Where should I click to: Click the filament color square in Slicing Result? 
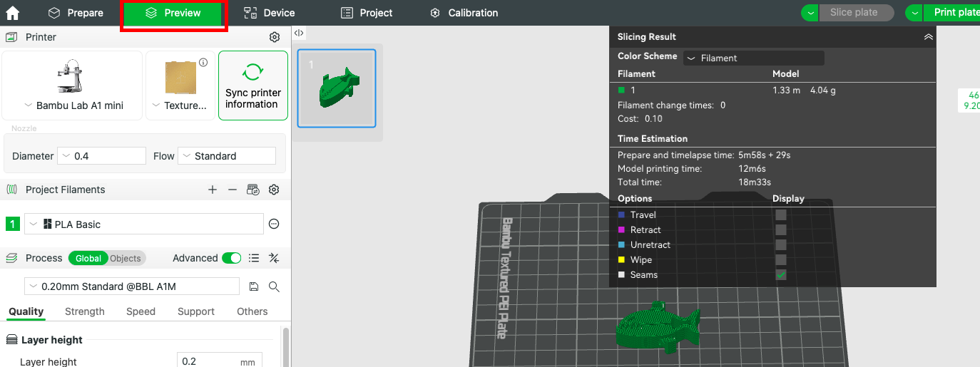pyautogui.click(x=622, y=91)
